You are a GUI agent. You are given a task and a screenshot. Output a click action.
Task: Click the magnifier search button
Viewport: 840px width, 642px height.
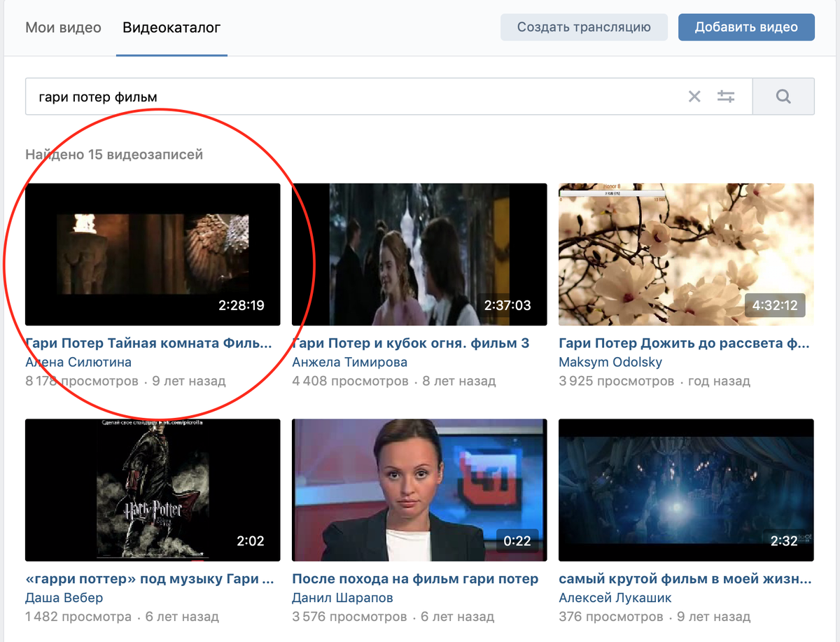click(783, 97)
